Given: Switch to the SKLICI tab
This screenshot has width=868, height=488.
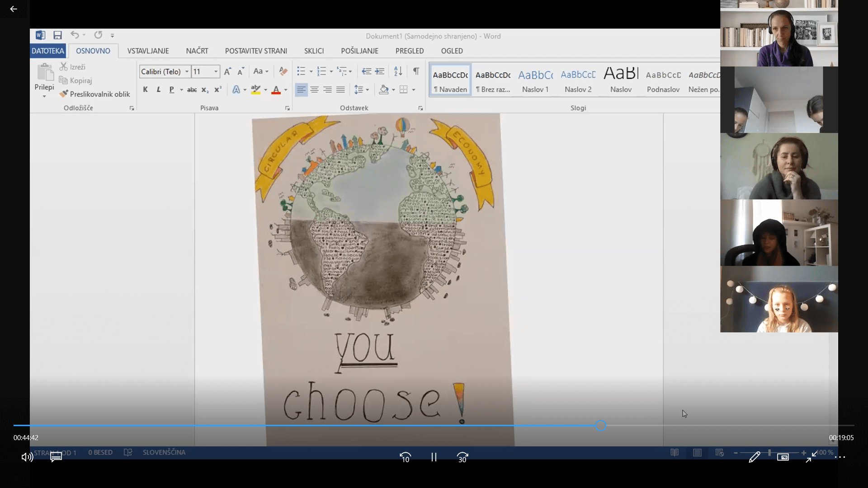Looking at the screenshot, I should (x=314, y=51).
